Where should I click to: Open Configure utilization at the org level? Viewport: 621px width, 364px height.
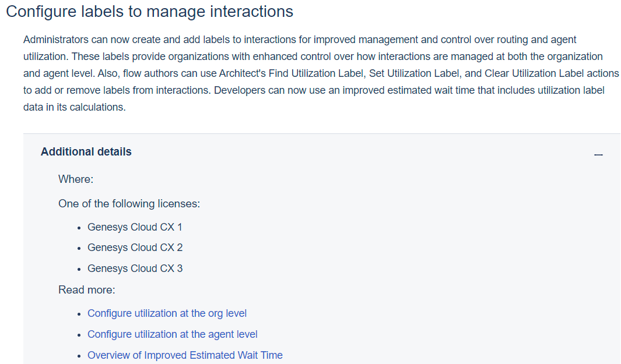click(x=167, y=313)
